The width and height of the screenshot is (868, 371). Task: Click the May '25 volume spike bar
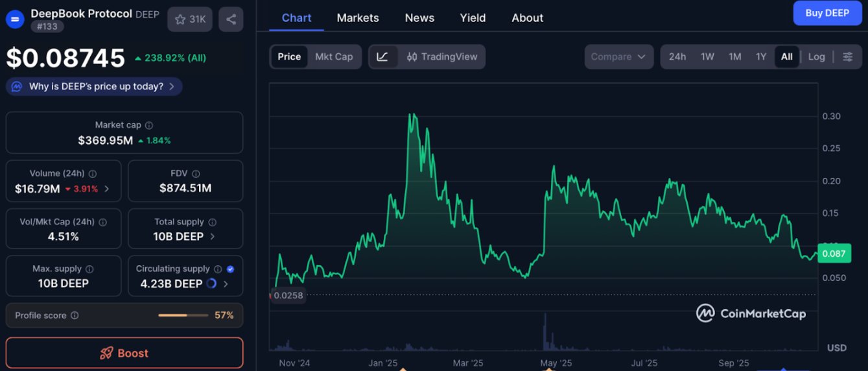coord(545,331)
